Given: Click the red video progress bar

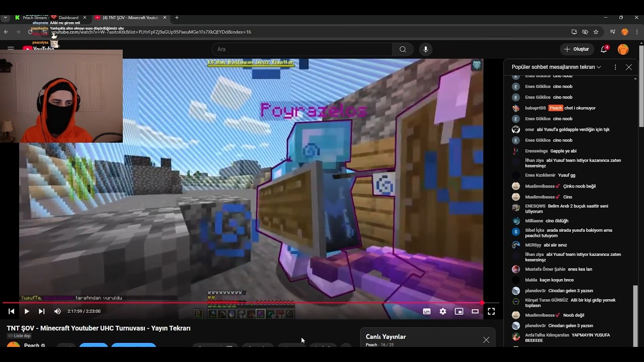Looking at the screenshot, I should [x=242, y=303].
